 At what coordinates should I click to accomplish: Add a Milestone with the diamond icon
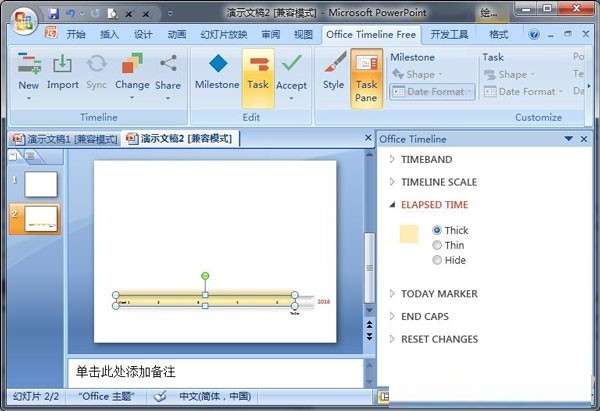click(x=218, y=64)
